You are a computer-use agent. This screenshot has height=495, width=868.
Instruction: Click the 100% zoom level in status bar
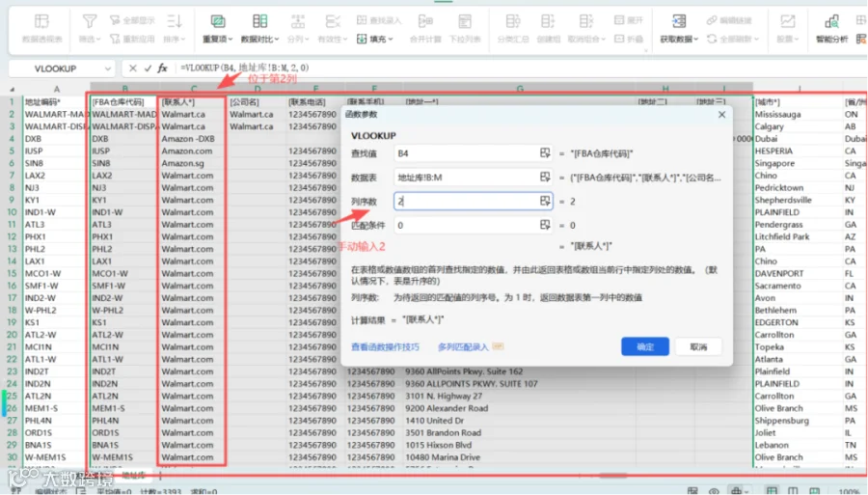(849, 491)
